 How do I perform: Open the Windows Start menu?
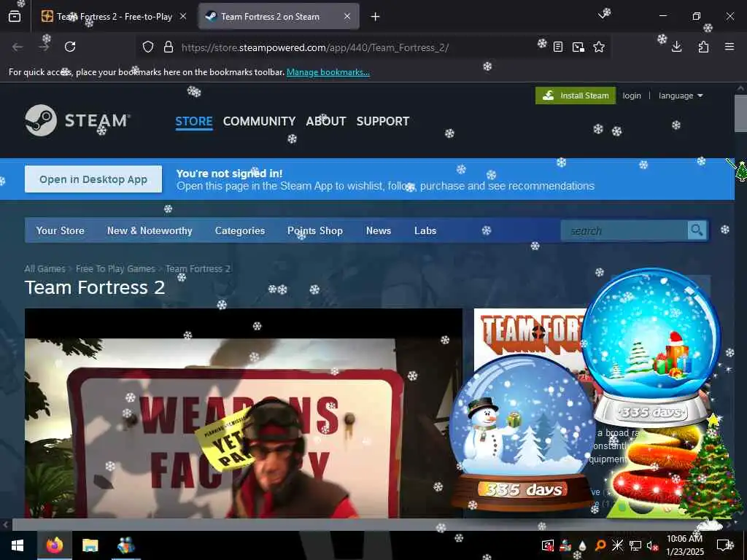click(18, 545)
